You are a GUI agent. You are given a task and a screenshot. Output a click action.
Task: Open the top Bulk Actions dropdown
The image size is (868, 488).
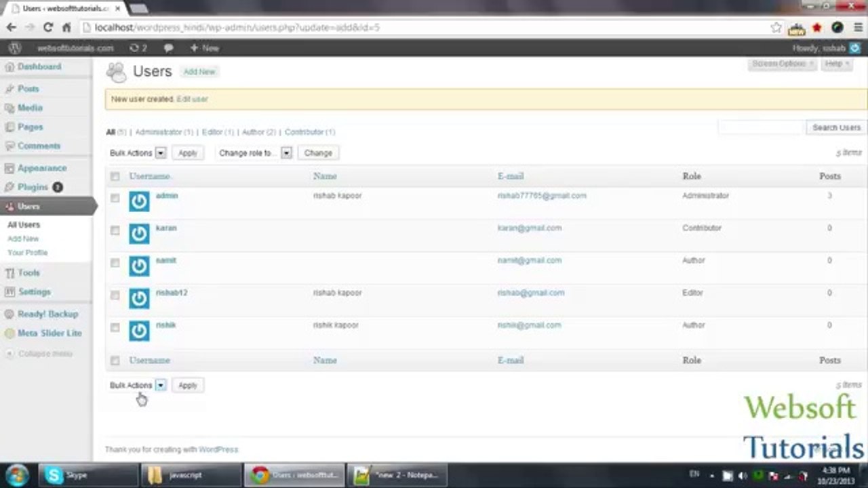[x=137, y=153]
